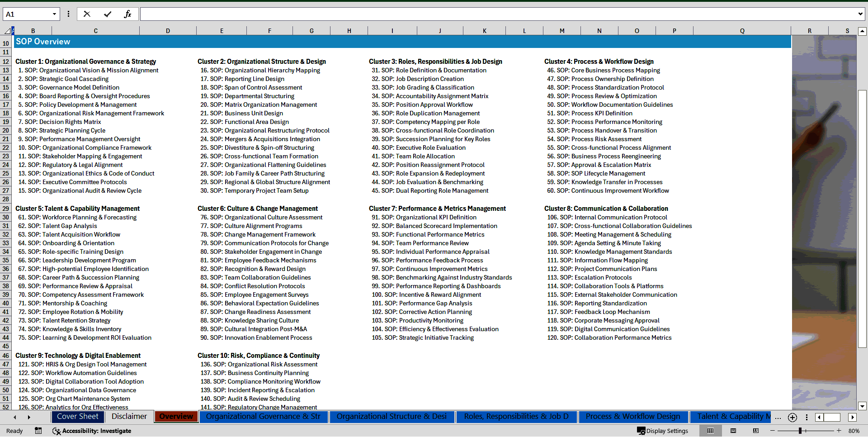Screen dimensions: 868x437
Task: Click the Enter checkmark in the formula bar
Action: pyautogui.click(x=108, y=14)
